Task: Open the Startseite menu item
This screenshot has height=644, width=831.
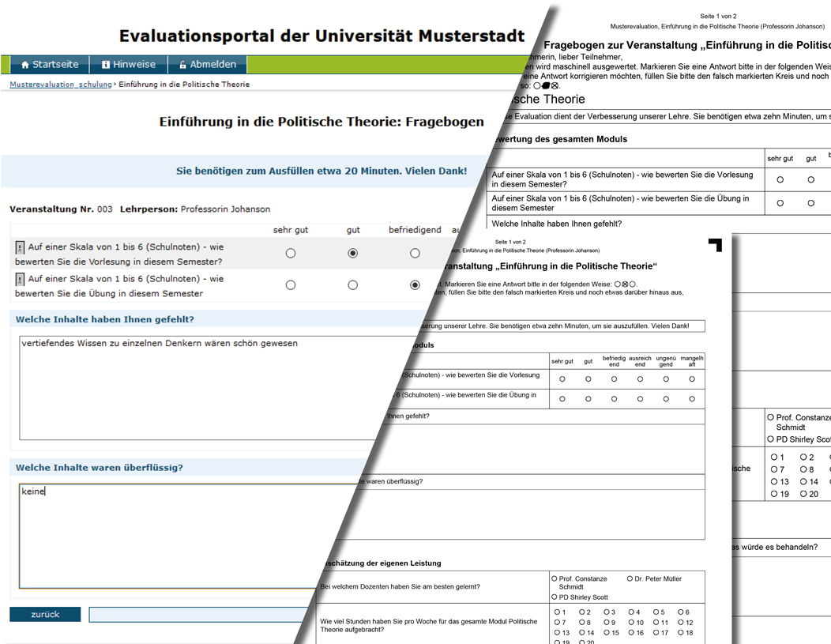Action: (49, 65)
